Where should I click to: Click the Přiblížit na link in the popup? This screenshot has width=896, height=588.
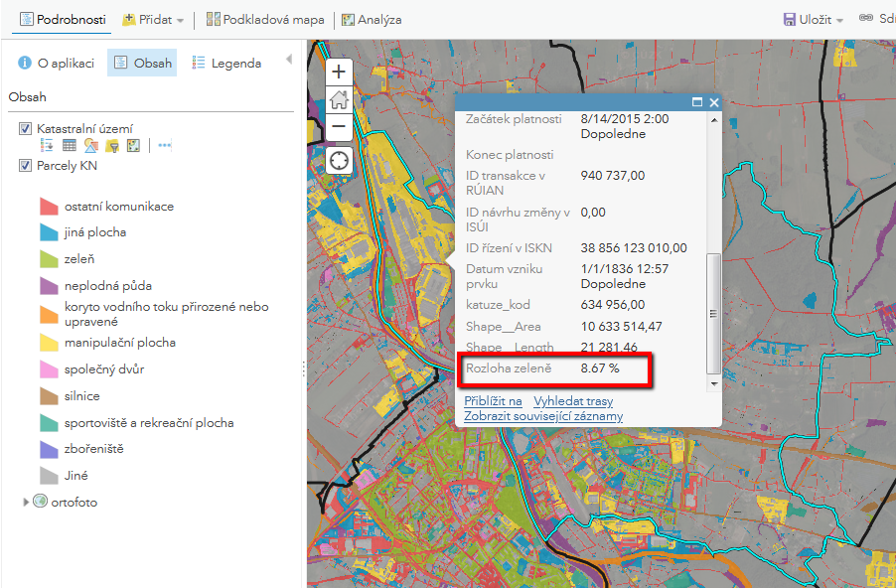(x=493, y=401)
